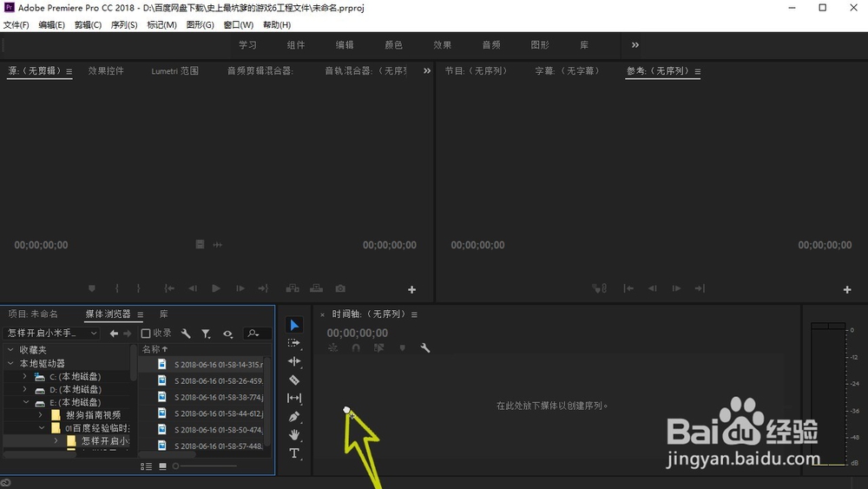Open the media browser panel menu
Viewport: 868px width, 489px height.
click(x=140, y=314)
